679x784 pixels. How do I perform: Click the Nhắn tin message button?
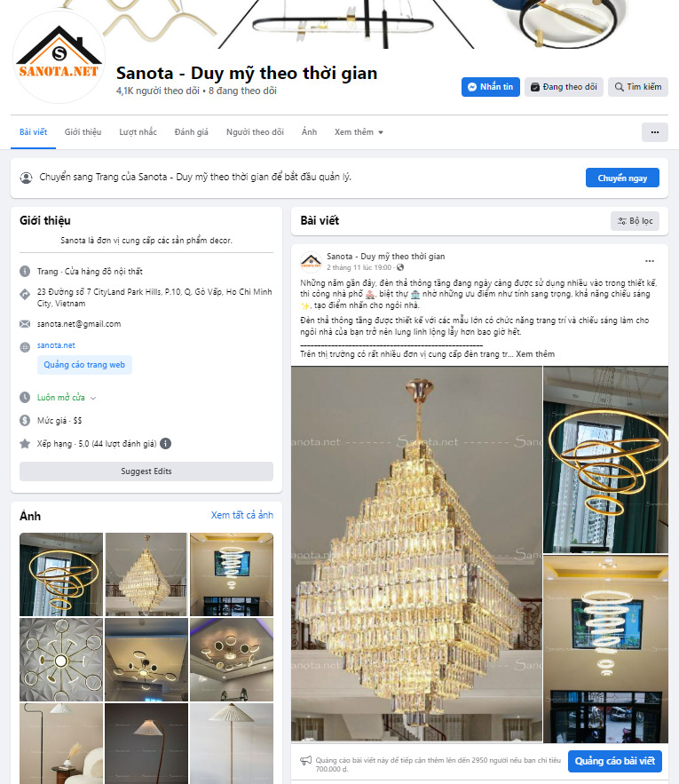(x=491, y=87)
